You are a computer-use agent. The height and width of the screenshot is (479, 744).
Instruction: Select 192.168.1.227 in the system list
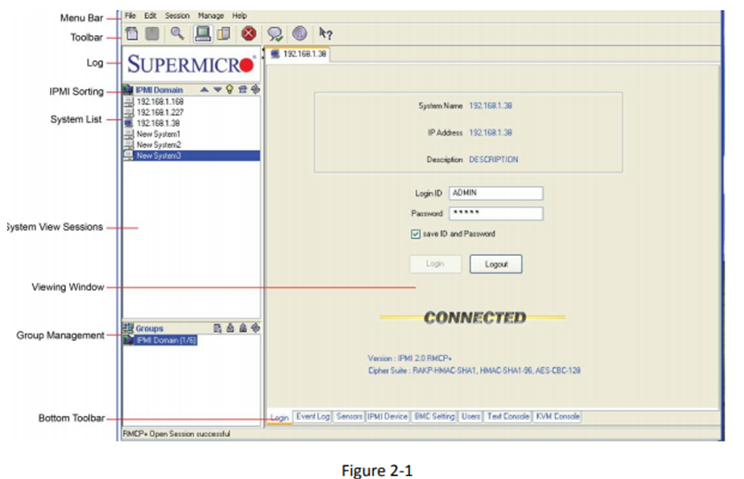[160, 112]
